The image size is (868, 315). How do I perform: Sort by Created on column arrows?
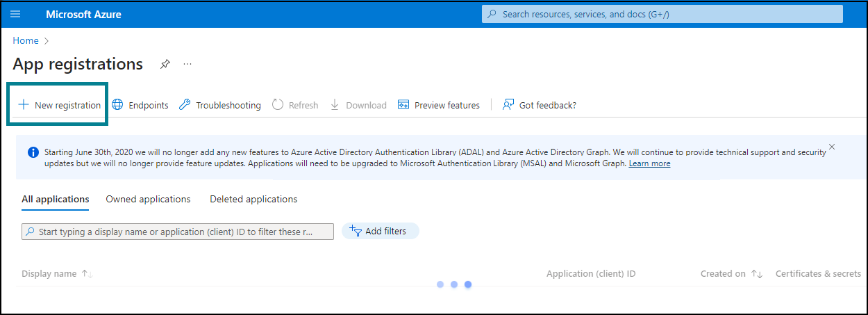(x=758, y=274)
